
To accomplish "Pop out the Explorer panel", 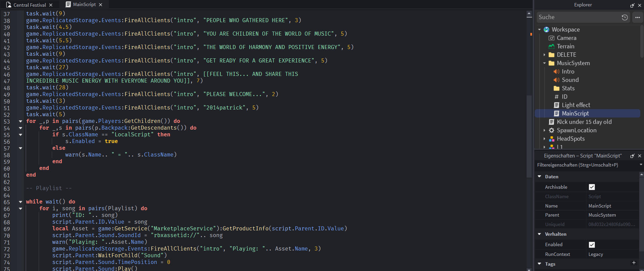I will pos(632,5).
